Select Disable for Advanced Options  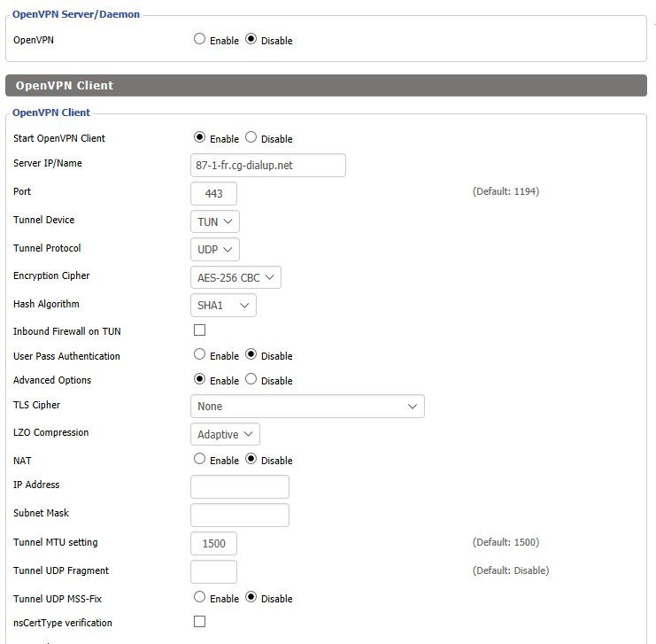click(251, 379)
